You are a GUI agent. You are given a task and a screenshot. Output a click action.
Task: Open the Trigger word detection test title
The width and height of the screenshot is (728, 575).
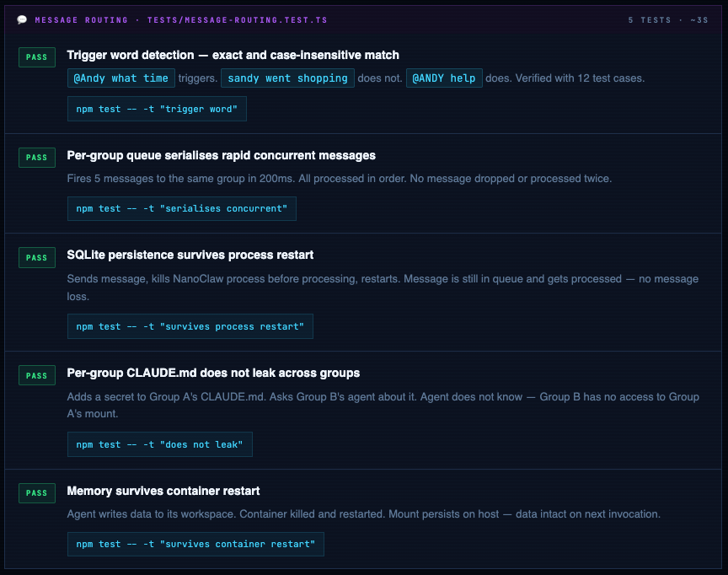(x=233, y=55)
